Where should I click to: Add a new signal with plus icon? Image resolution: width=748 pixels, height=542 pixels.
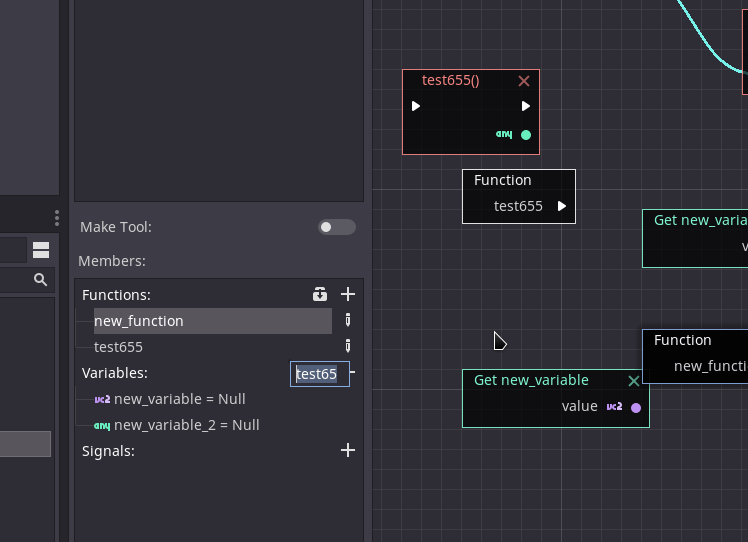pyautogui.click(x=348, y=450)
